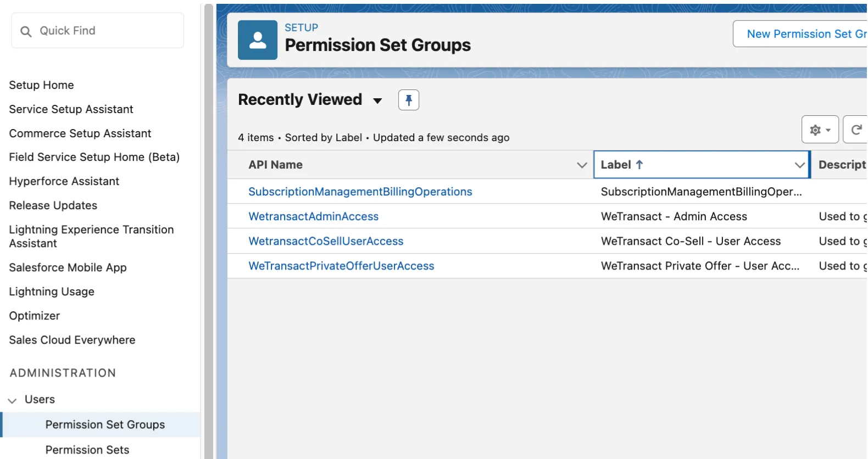
Task: Pin the Recently Viewed list view
Action: (x=408, y=100)
